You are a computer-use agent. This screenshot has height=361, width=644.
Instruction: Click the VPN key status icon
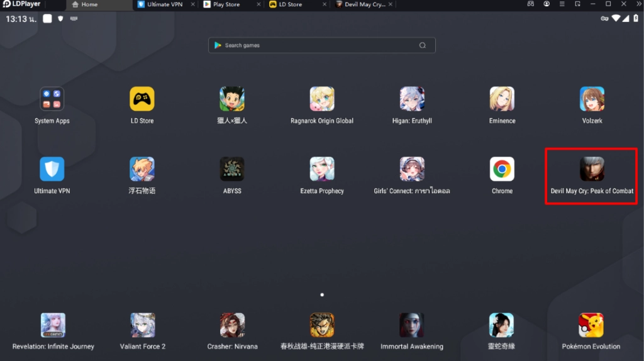click(604, 18)
